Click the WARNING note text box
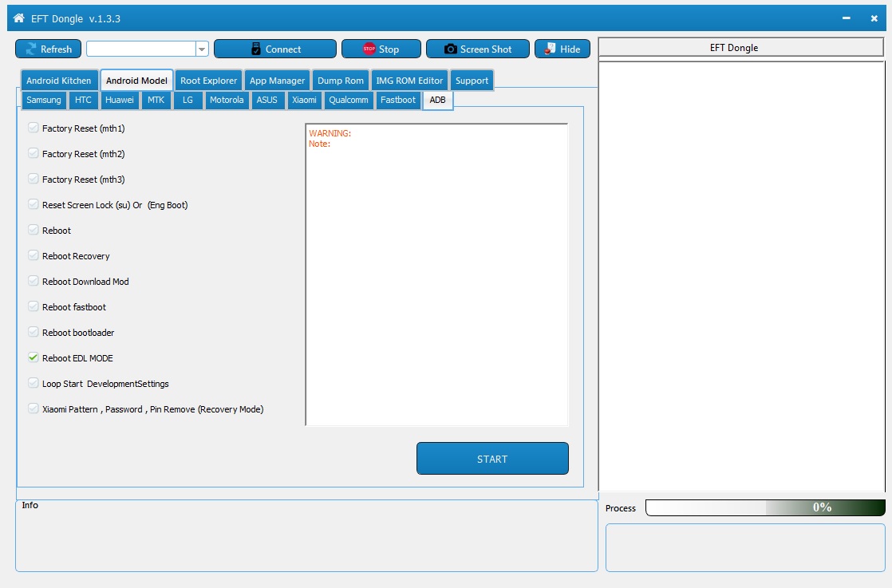 click(x=437, y=274)
